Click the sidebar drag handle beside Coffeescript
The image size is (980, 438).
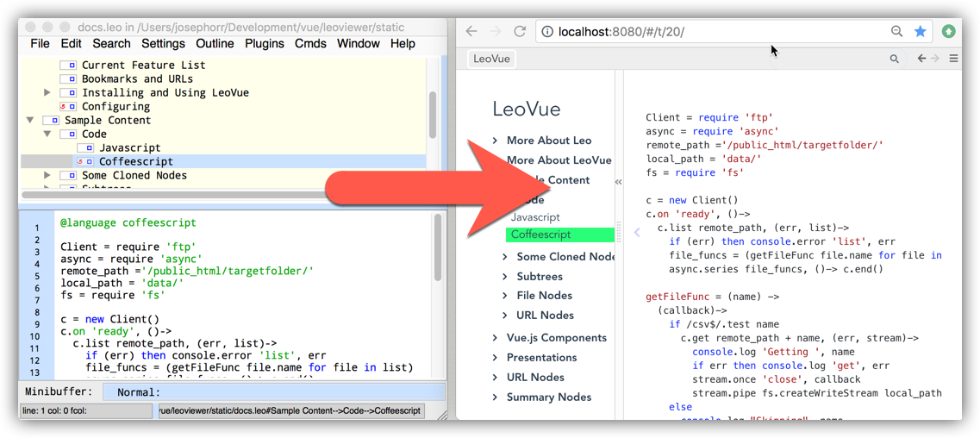(x=620, y=232)
